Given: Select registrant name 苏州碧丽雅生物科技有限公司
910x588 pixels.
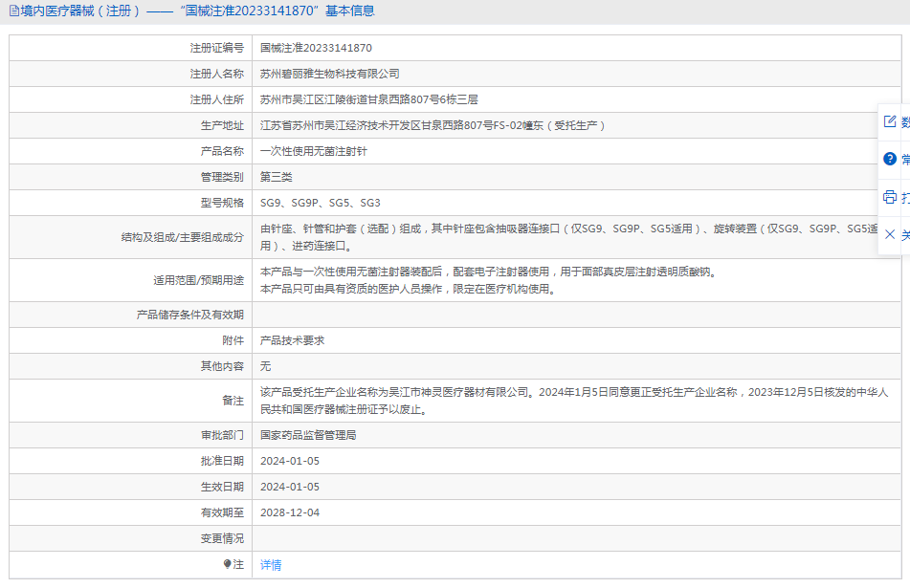Looking at the screenshot, I should pos(329,74).
